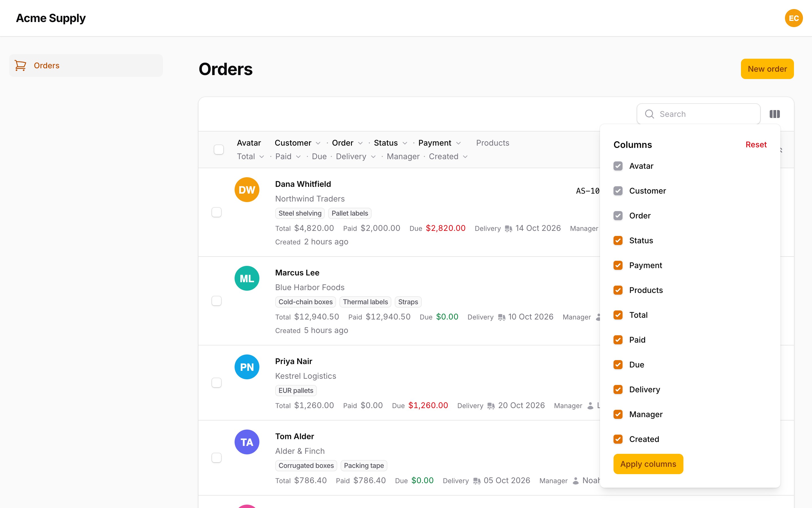Sort by the Payment column header
The height and width of the screenshot is (508, 812).
point(440,143)
